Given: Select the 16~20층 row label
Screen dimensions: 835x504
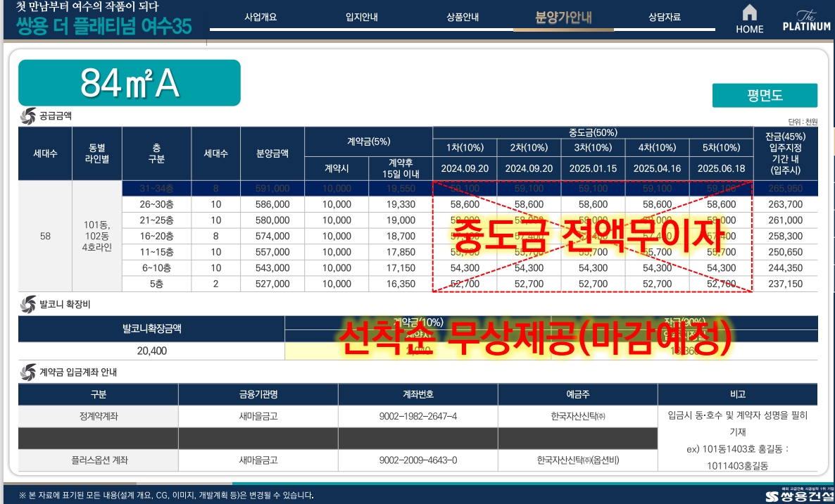Looking at the screenshot, I should tap(156, 237).
